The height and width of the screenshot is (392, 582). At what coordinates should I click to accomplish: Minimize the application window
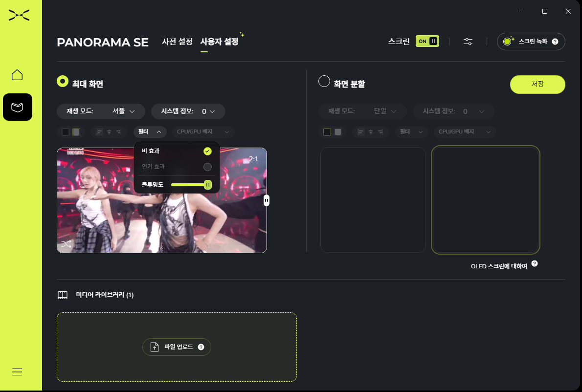coord(521,11)
